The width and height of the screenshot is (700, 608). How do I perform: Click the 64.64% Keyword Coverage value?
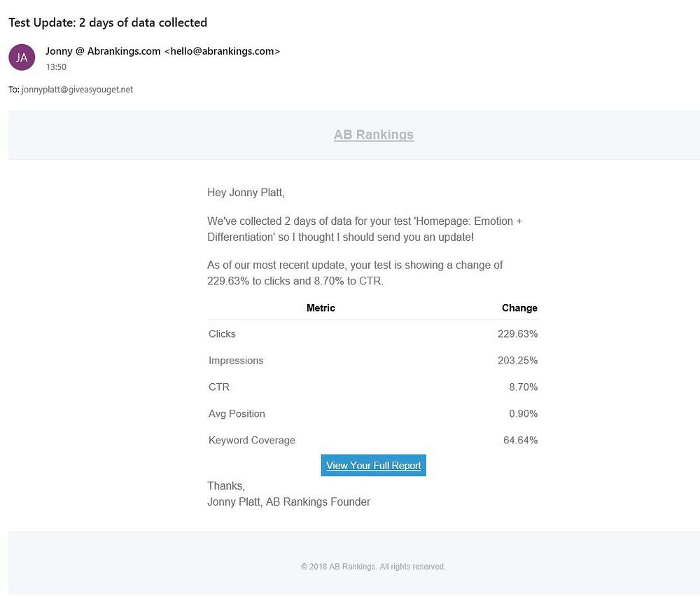coord(520,441)
